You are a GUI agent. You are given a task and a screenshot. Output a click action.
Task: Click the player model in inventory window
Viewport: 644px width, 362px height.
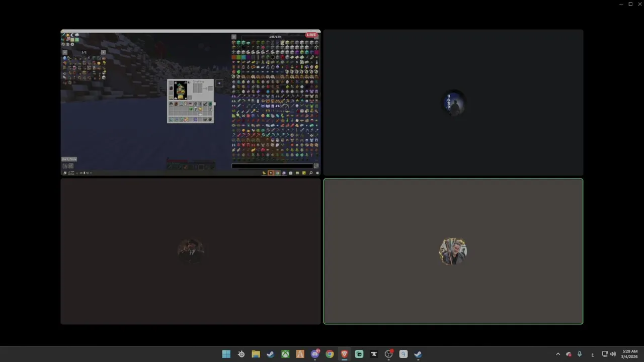[x=181, y=90]
